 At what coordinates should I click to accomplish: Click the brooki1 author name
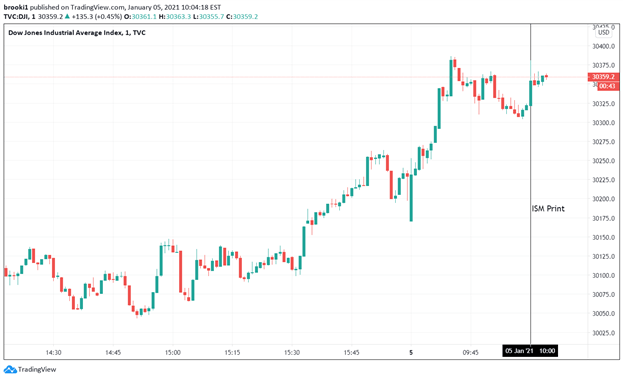pos(15,7)
